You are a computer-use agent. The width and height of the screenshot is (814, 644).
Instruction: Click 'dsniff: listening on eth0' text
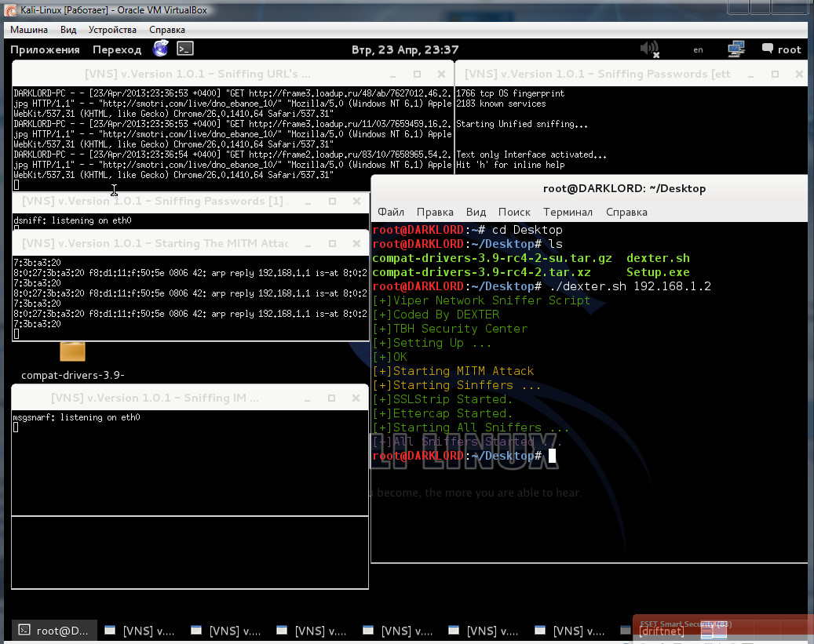73,220
